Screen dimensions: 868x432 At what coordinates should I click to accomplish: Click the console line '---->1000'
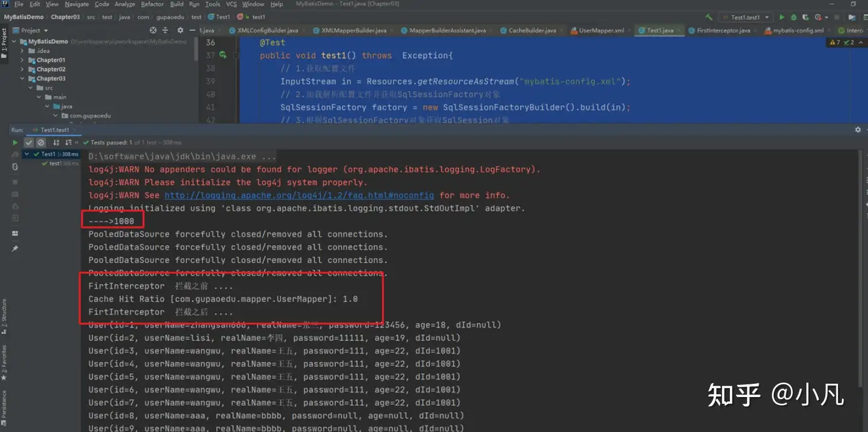click(111, 221)
